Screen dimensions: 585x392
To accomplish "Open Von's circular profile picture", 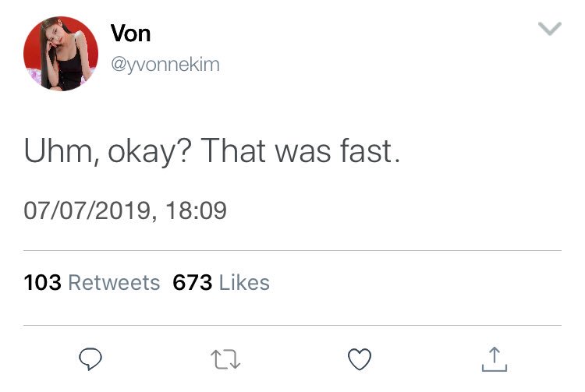I will (61, 53).
